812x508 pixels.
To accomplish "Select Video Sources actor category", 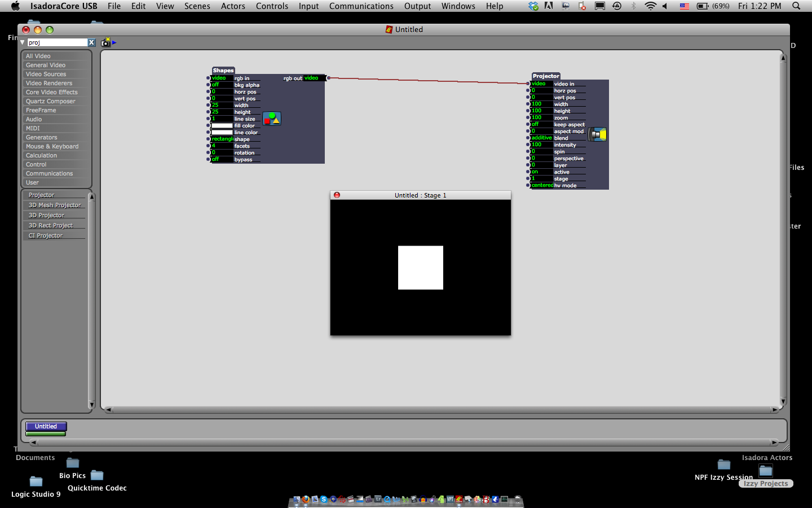I will point(56,74).
